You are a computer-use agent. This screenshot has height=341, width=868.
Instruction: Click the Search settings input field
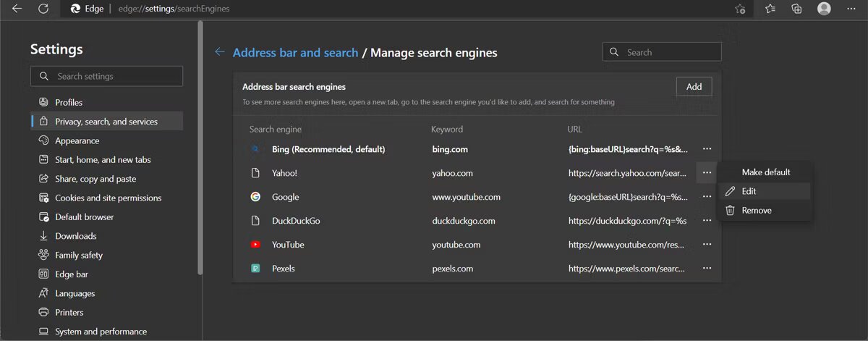point(106,76)
